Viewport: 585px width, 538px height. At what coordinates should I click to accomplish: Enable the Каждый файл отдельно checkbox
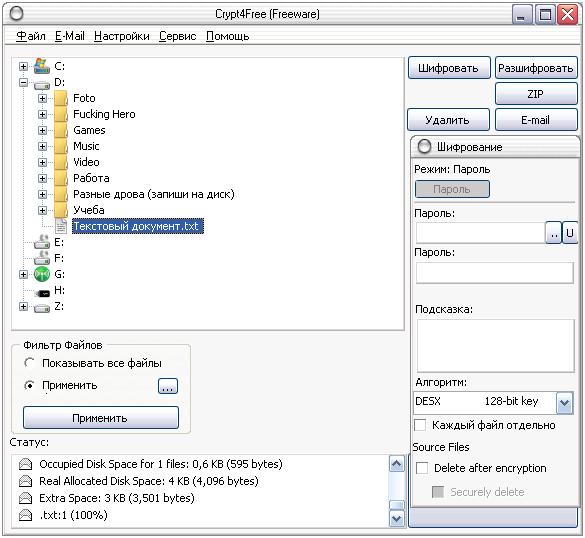coord(420,425)
